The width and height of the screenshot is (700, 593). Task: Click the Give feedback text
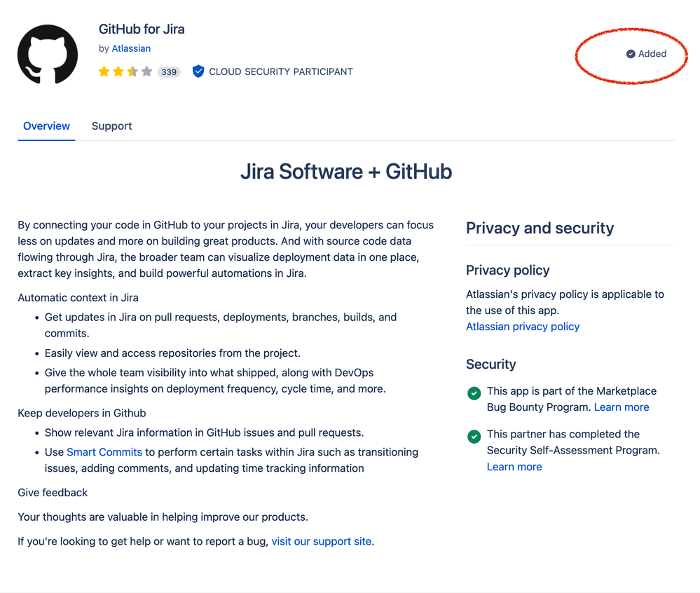tap(53, 493)
